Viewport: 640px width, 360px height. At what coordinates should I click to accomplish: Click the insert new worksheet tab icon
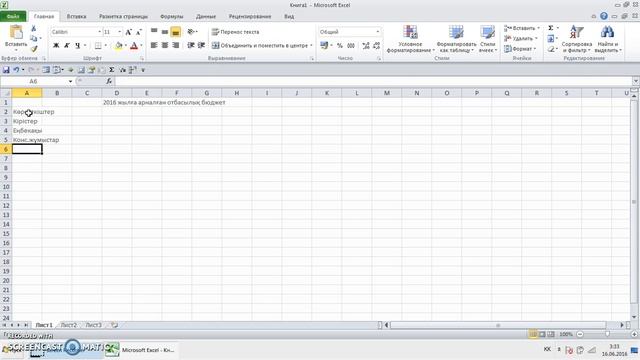[x=114, y=325]
